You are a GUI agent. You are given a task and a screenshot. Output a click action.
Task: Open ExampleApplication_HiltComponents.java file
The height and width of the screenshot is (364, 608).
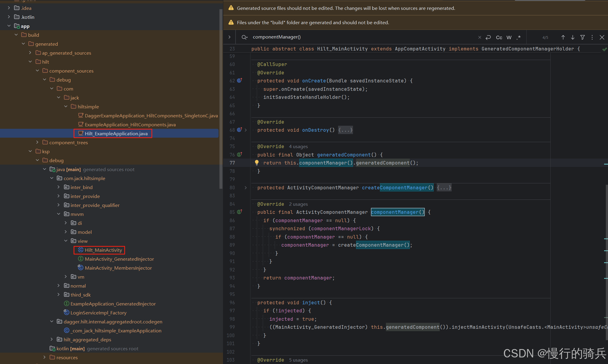pyautogui.click(x=127, y=125)
